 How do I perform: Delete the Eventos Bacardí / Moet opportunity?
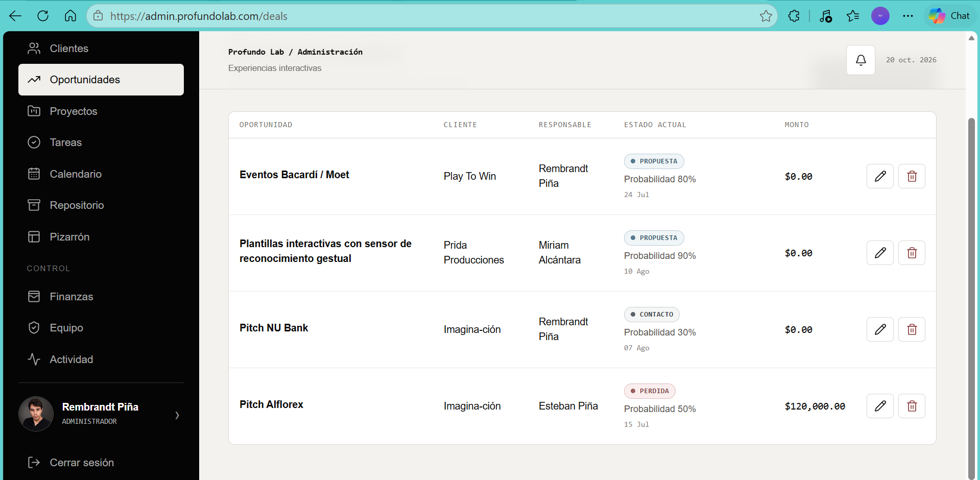click(912, 176)
